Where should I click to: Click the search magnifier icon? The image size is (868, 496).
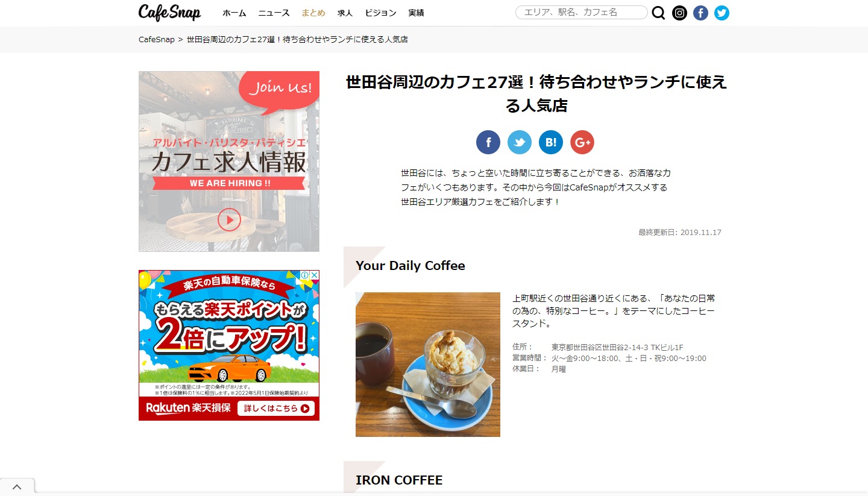click(x=659, y=13)
